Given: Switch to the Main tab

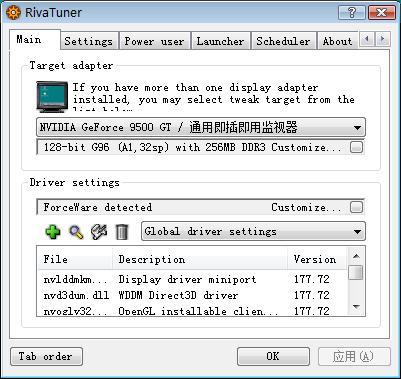Looking at the screenshot, I should click(35, 40).
